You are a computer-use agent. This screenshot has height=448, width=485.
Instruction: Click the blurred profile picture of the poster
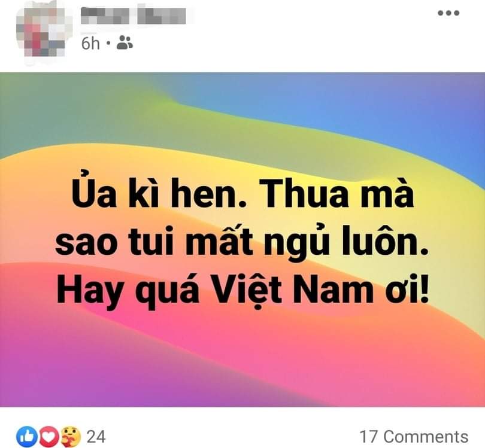tap(41, 32)
